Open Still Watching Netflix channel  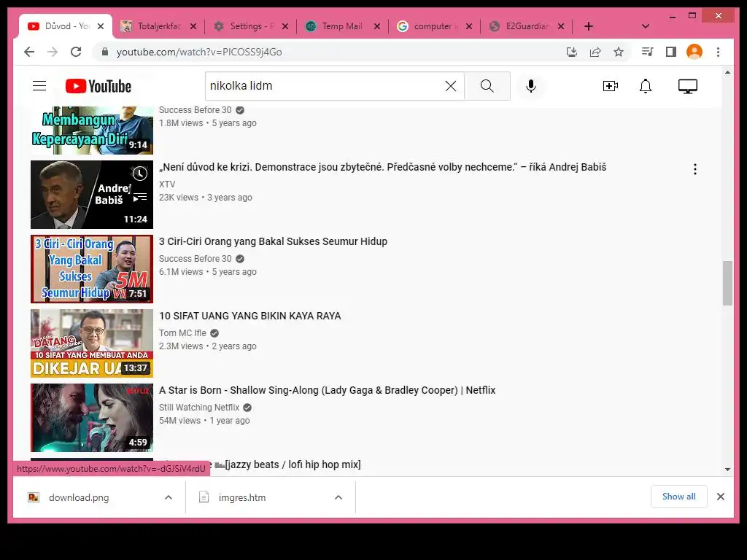click(199, 407)
